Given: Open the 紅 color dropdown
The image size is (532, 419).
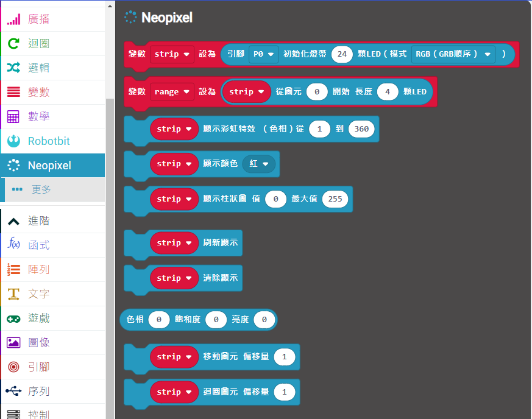Looking at the screenshot, I should (x=259, y=164).
